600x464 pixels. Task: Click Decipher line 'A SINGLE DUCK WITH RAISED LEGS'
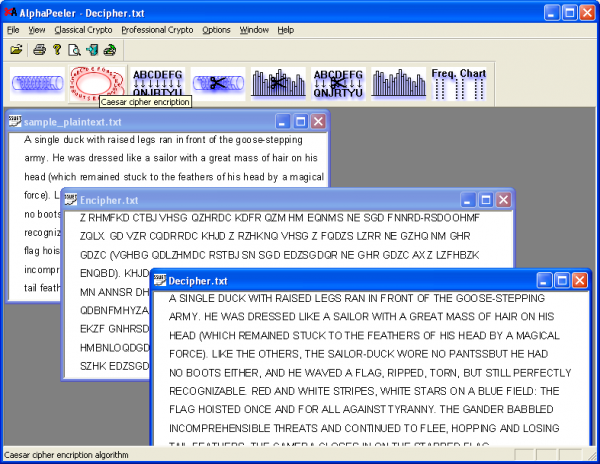tap(357, 298)
